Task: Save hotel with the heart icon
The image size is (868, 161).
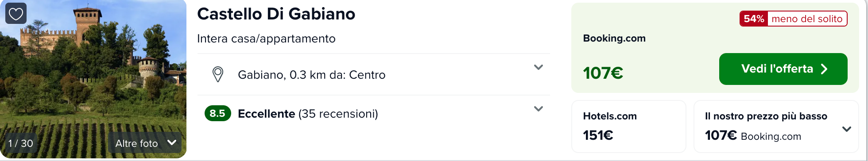Action: (x=16, y=13)
